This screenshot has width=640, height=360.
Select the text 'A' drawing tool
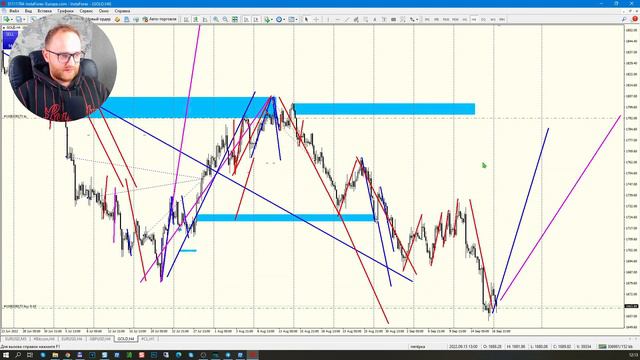pyautogui.click(x=375, y=19)
